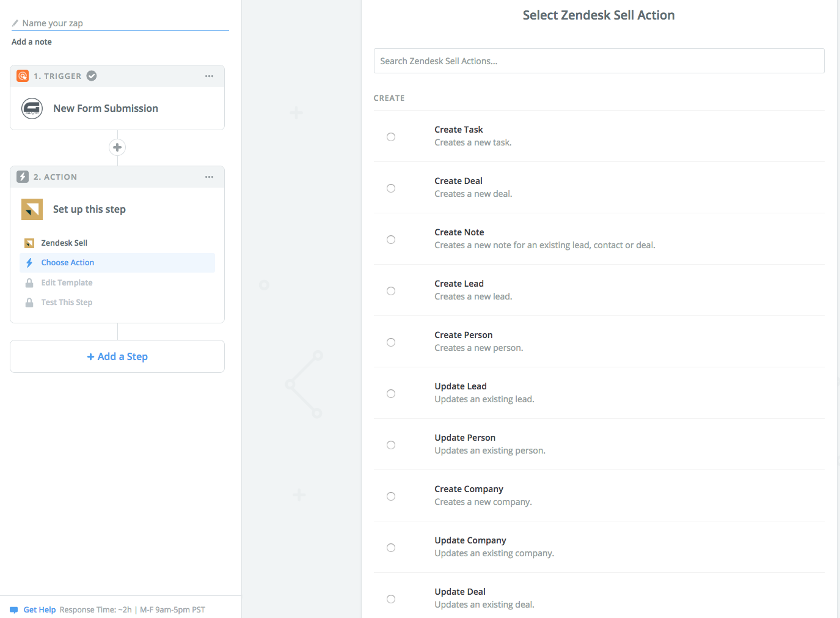
Task: Click the Create Person action title
Action: click(464, 335)
